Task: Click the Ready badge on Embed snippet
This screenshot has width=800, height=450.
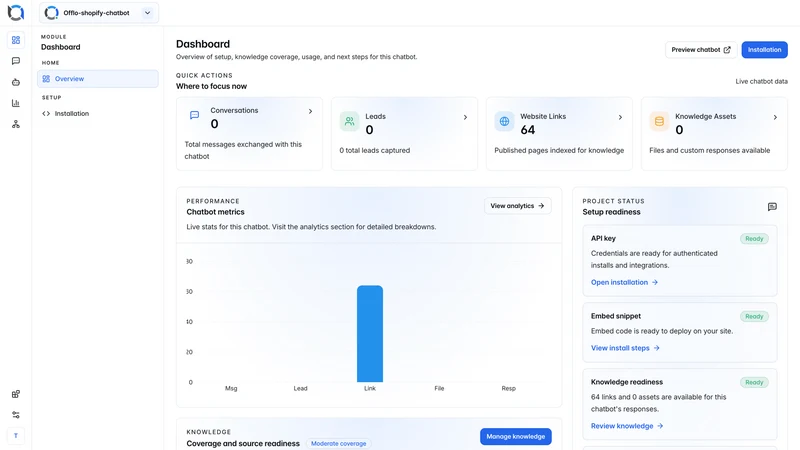Action: pyautogui.click(x=754, y=316)
